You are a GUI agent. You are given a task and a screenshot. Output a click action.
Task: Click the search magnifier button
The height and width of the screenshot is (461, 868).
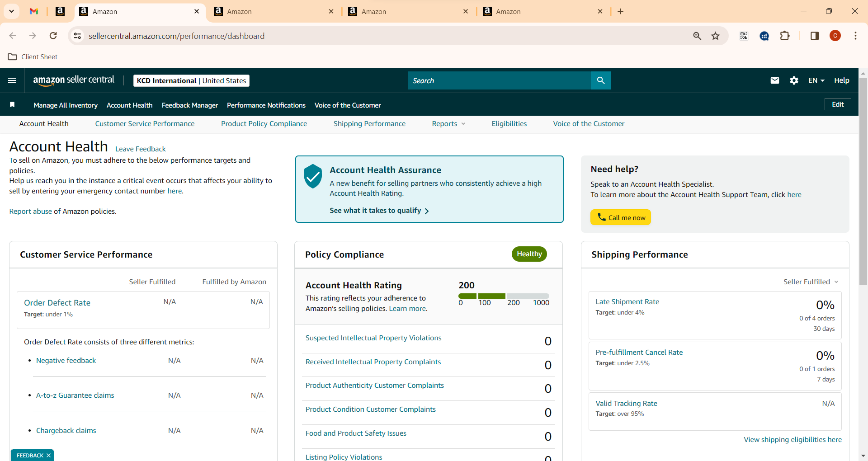pyautogui.click(x=601, y=80)
